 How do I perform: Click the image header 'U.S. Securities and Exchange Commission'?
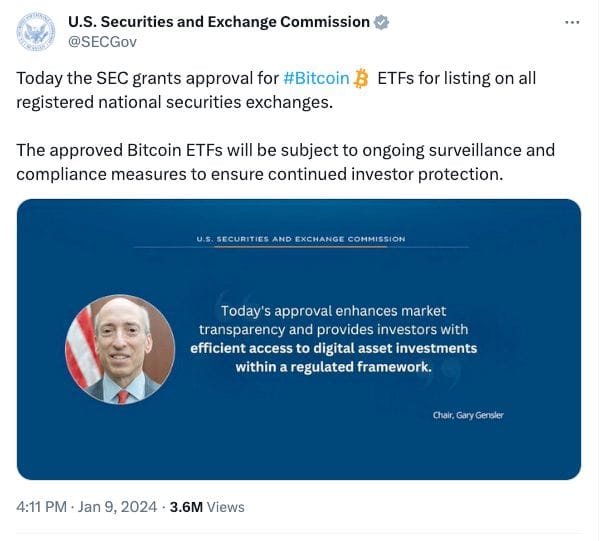pos(300,239)
